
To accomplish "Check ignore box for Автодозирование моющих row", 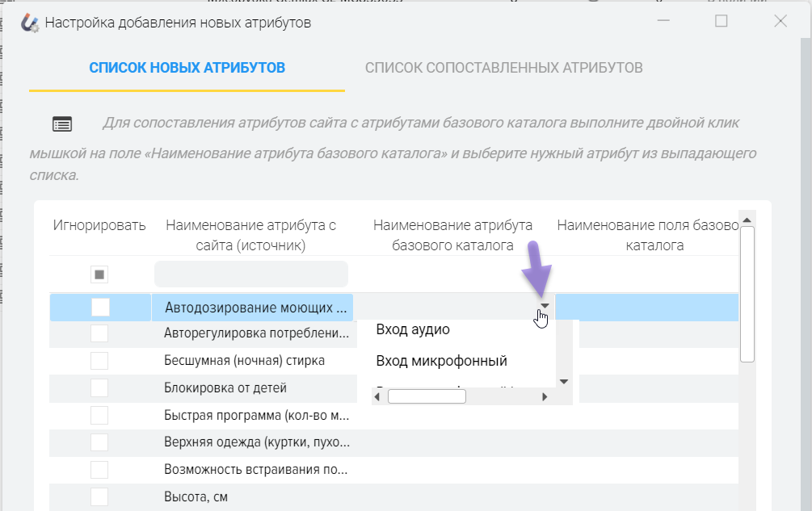I will tap(99, 307).
